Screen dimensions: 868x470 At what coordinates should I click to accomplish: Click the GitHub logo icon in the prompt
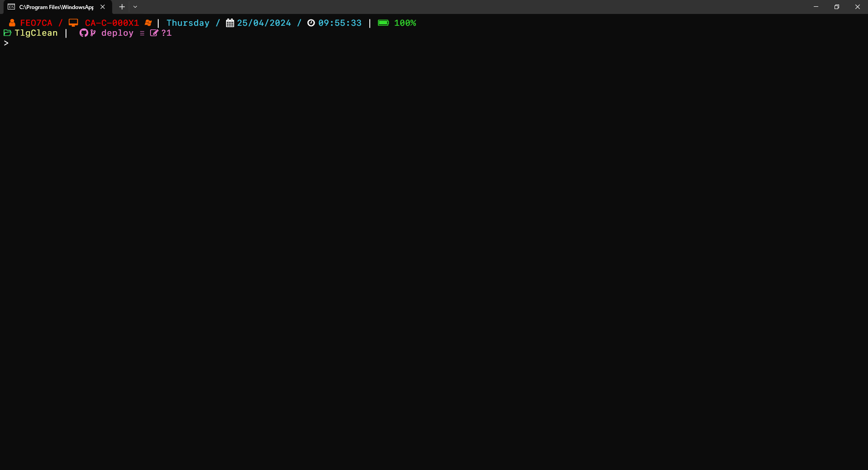(x=84, y=33)
